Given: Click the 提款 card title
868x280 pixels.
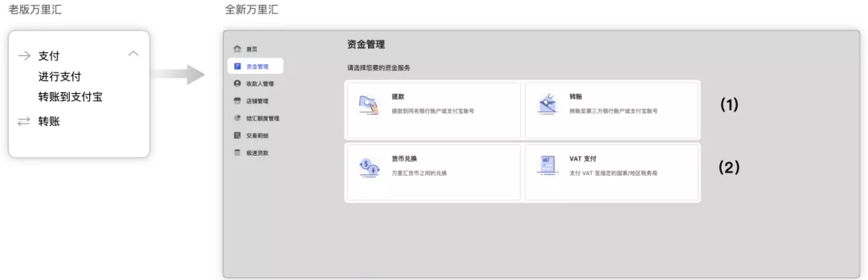Looking at the screenshot, I should [x=398, y=97].
